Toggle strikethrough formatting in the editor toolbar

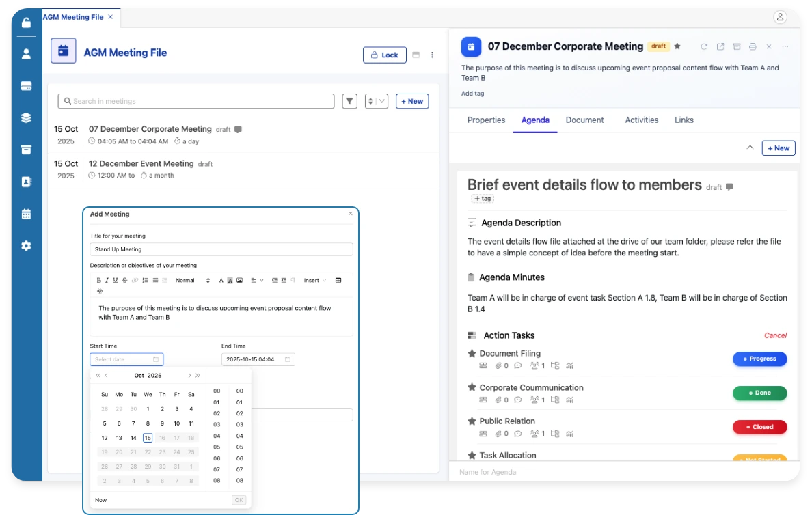[x=124, y=280]
